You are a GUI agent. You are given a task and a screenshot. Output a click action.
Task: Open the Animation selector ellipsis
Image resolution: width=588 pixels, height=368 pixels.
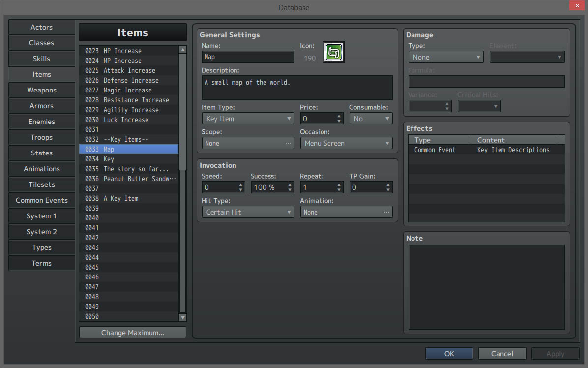point(386,212)
